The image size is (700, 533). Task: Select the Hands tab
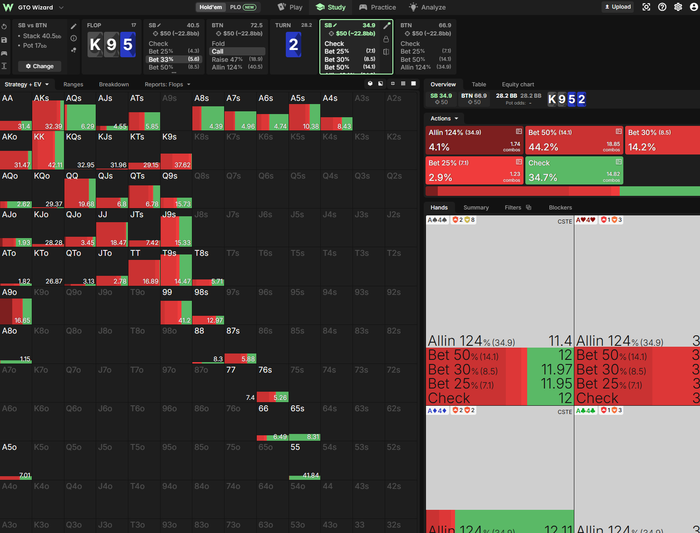[x=439, y=208]
